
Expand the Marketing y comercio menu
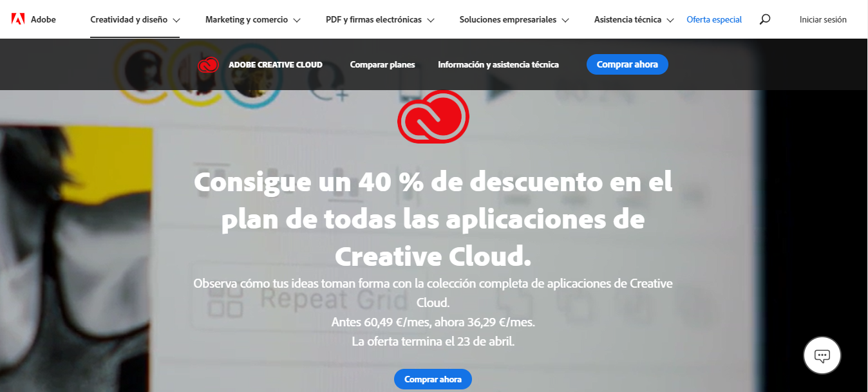coord(253,19)
